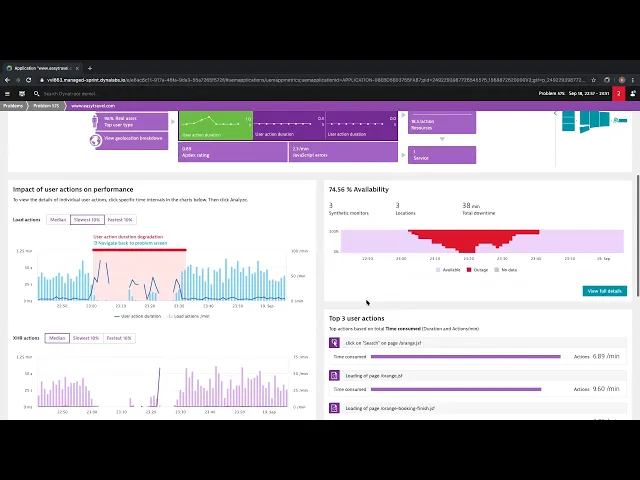Image resolution: width=640 pixels, height=480 pixels.
Task: Open the green User action duration tile
Action: click(216, 125)
